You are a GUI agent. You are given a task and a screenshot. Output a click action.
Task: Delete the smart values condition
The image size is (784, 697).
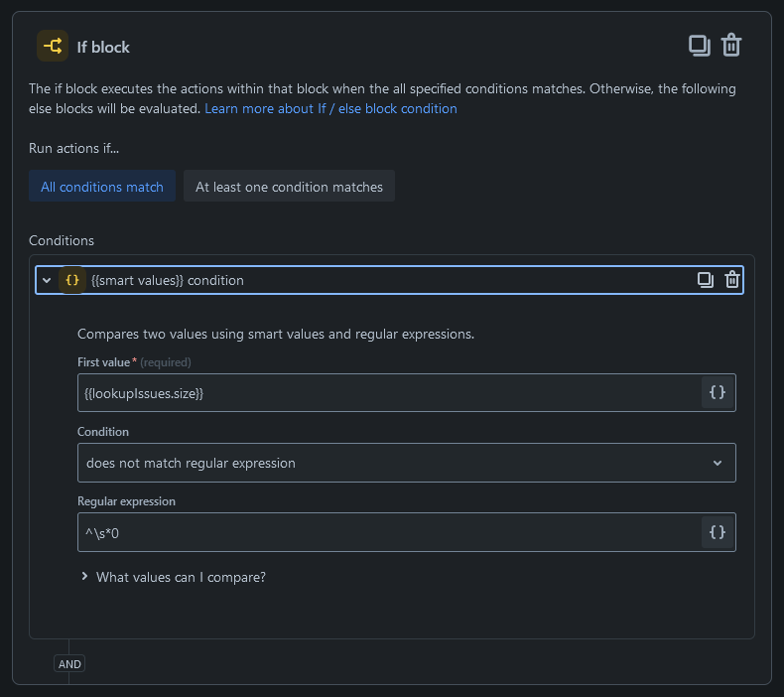[x=732, y=280]
